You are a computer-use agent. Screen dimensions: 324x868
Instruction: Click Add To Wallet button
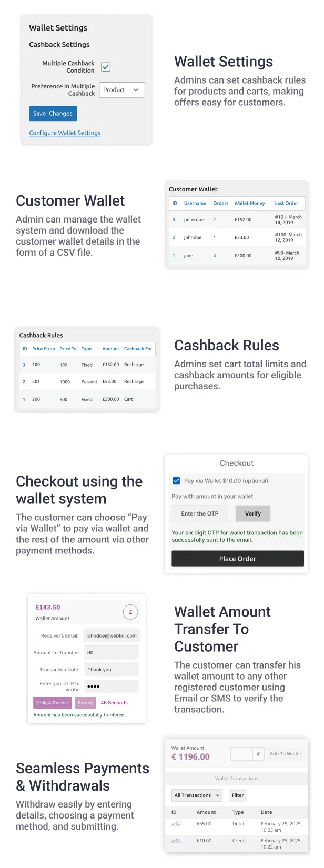click(x=286, y=754)
